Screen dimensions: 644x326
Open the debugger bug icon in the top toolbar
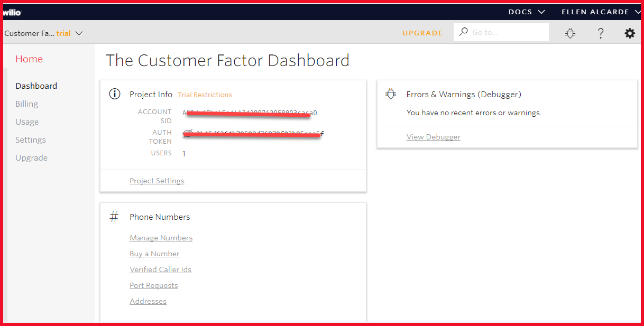coord(570,33)
